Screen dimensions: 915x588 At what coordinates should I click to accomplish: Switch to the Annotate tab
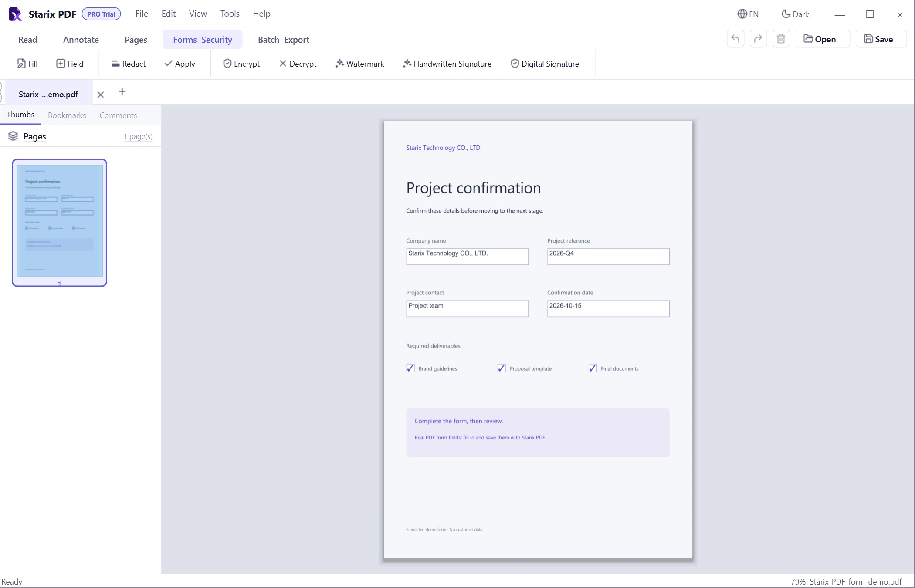(81, 40)
